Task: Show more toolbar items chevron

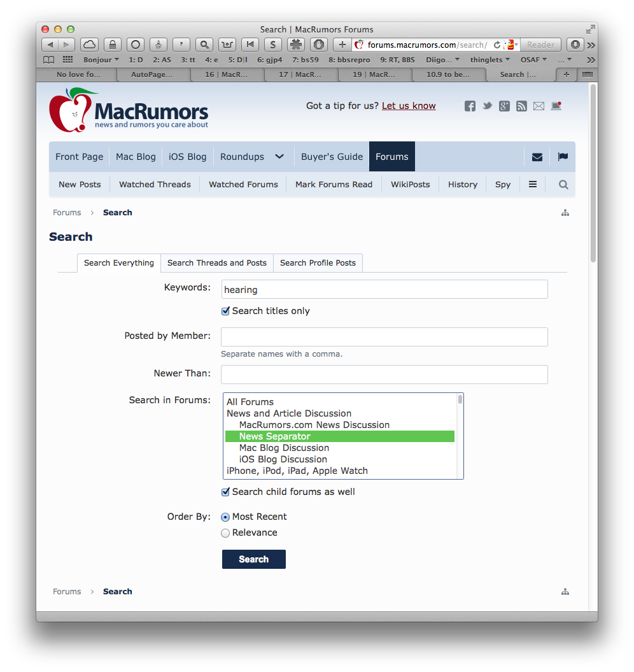Action: click(591, 45)
